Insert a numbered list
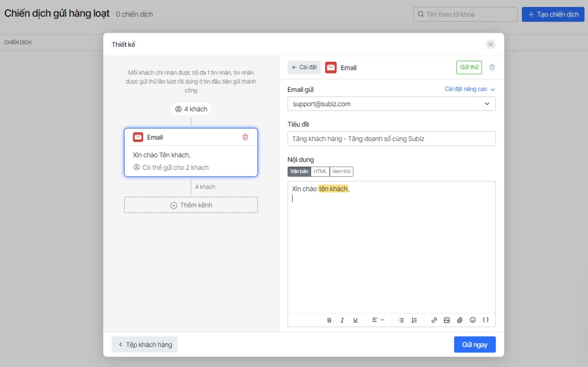This screenshot has height=367, width=588. click(x=414, y=320)
